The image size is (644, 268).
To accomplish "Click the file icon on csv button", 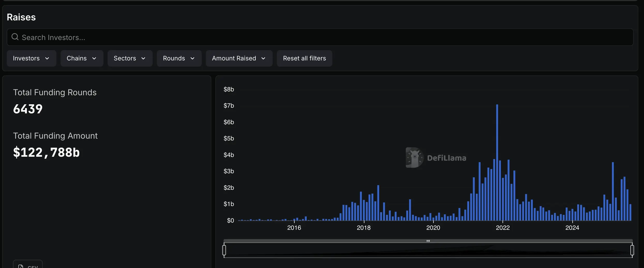I will [x=21, y=266].
